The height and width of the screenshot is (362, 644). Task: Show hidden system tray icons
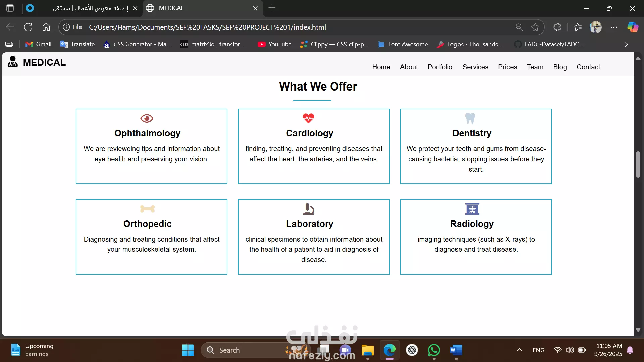click(x=519, y=350)
